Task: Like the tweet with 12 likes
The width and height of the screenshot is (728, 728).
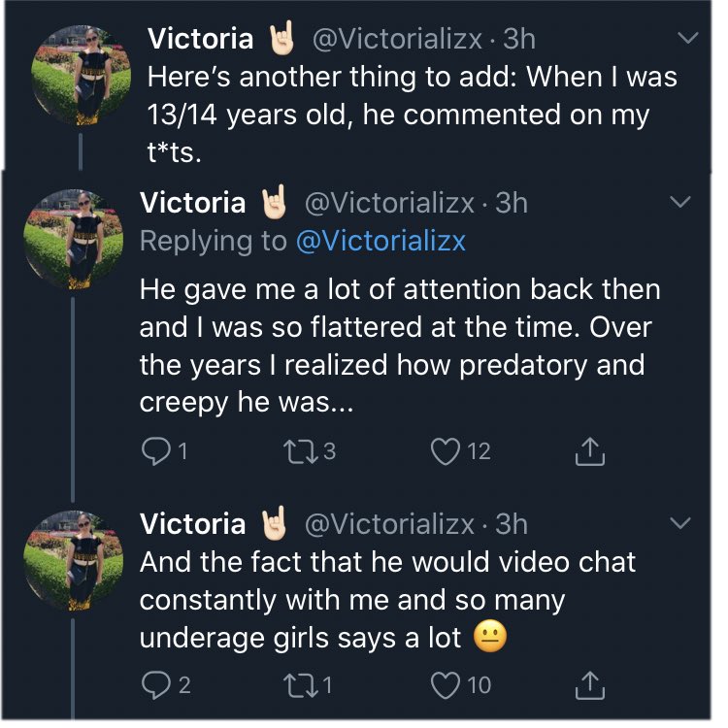Action: coord(445,451)
